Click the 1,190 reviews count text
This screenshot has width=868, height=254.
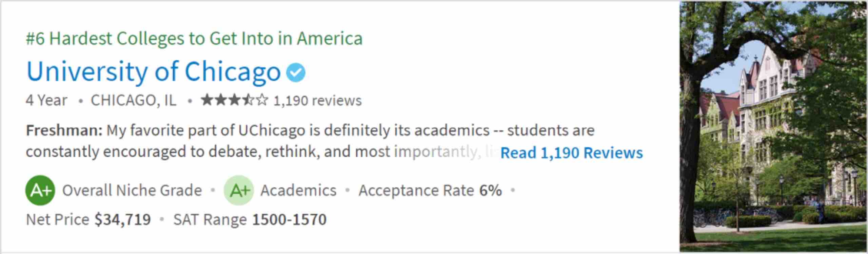[x=317, y=101]
